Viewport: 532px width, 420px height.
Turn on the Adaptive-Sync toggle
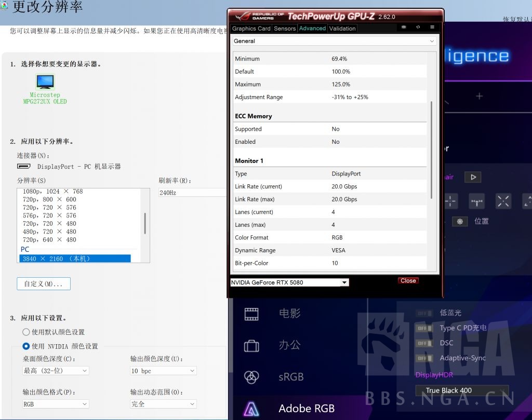click(x=423, y=358)
